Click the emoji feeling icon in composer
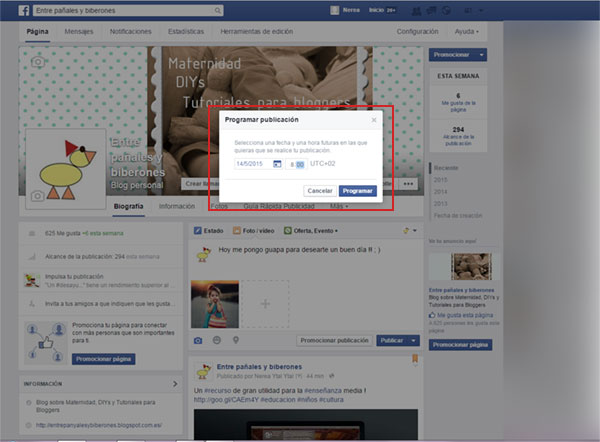Image resolution: width=600 pixels, height=442 pixels. point(217,340)
